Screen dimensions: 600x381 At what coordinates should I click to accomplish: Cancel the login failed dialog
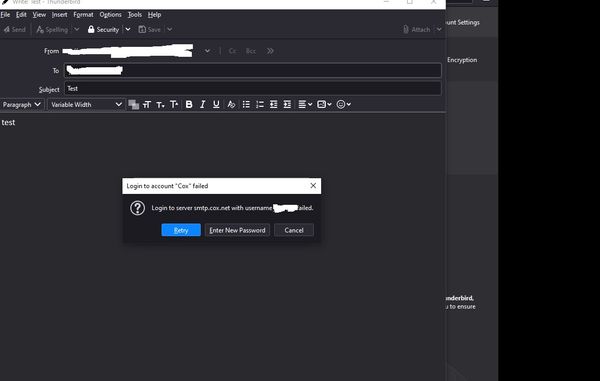coord(294,230)
